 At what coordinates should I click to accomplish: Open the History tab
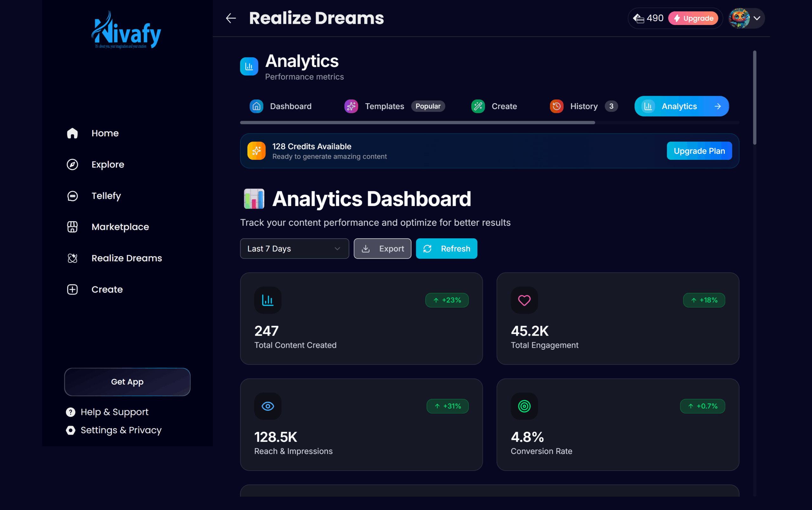pos(583,107)
